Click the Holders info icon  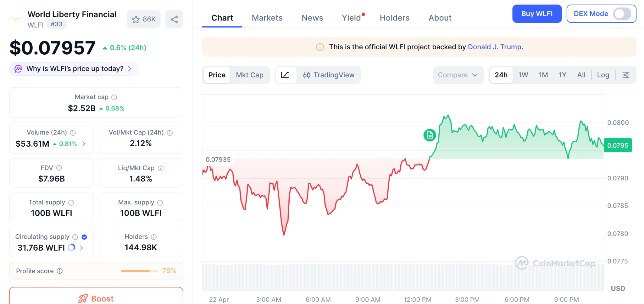(x=154, y=237)
